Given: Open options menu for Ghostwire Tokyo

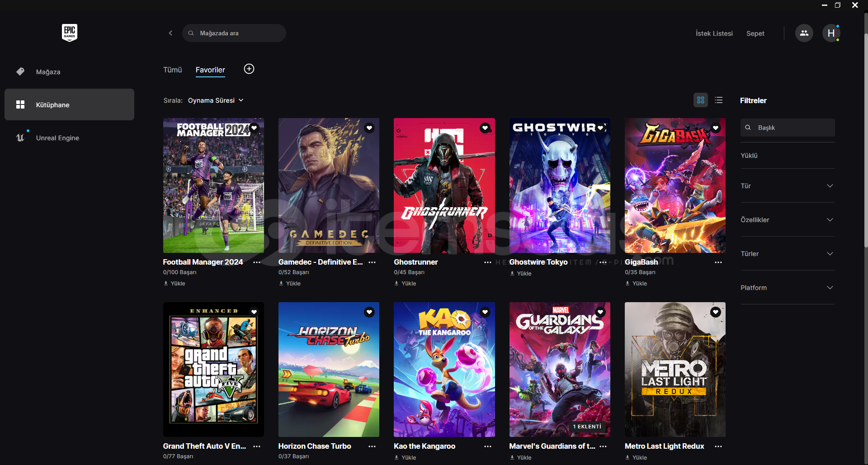Looking at the screenshot, I should [x=603, y=262].
